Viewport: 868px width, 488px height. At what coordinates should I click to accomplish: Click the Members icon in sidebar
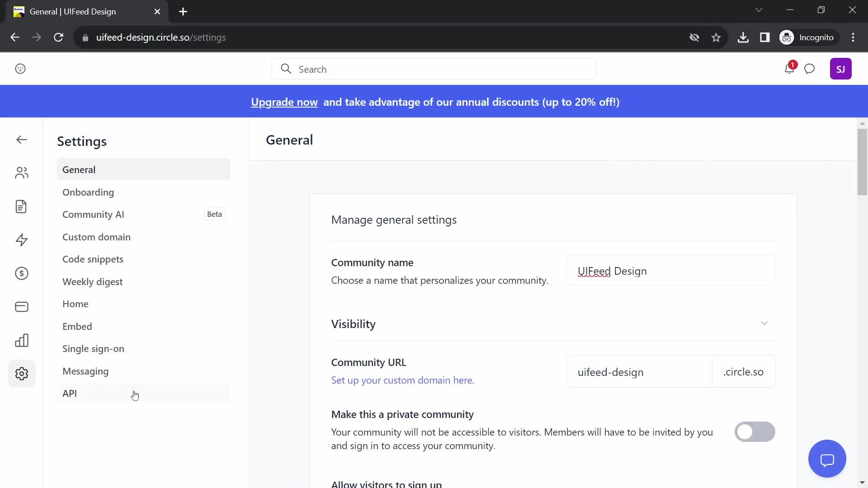[21, 172]
